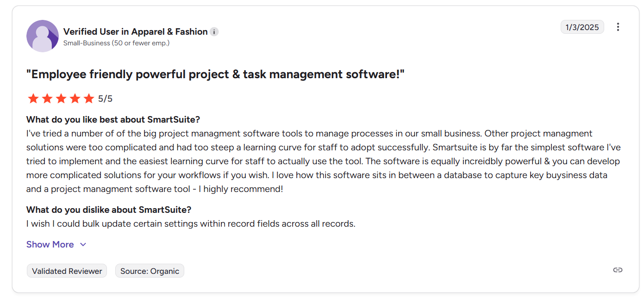Image resolution: width=644 pixels, height=297 pixels.
Task: Click the Source: Organic badge
Action: pyautogui.click(x=150, y=271)
